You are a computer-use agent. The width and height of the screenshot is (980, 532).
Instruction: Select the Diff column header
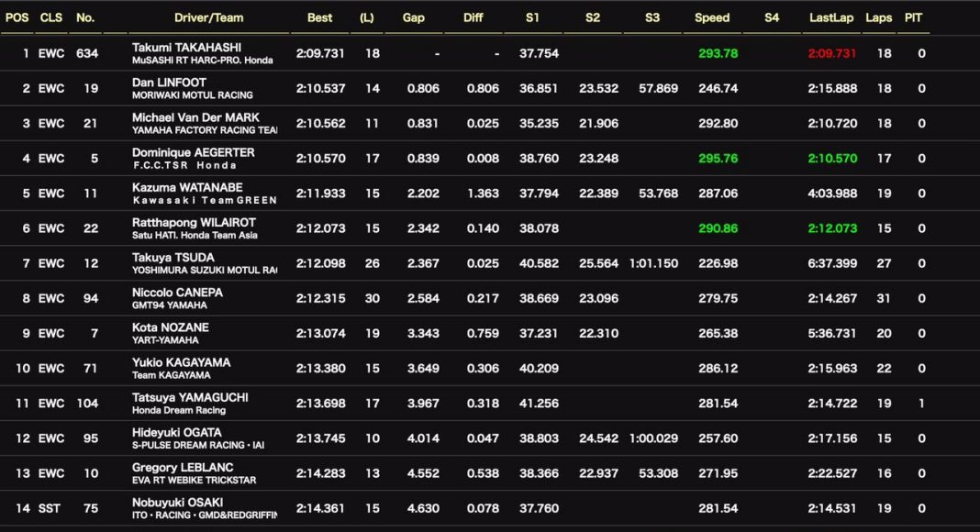pyautogui.click(x=473, y=17)
